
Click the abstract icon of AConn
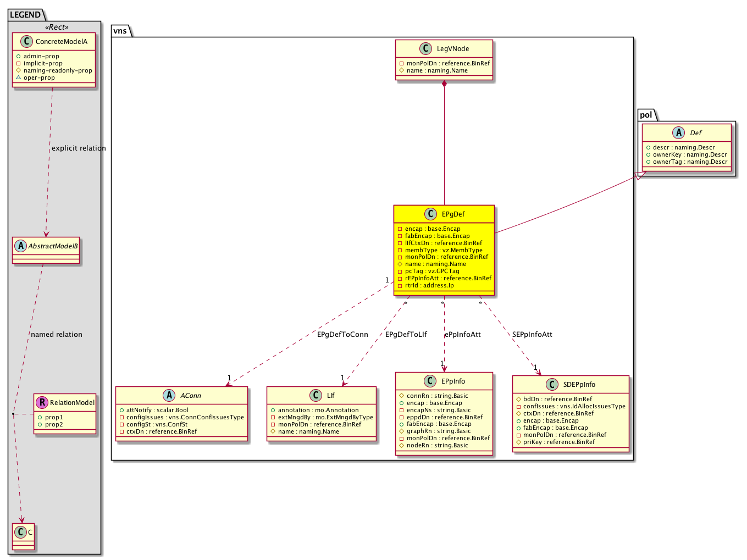(169, 396)
